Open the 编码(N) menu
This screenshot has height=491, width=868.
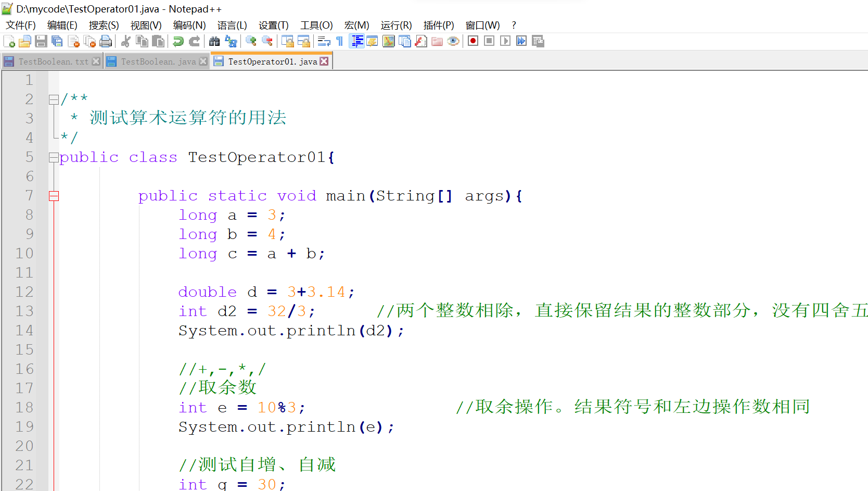click(189, 25)
